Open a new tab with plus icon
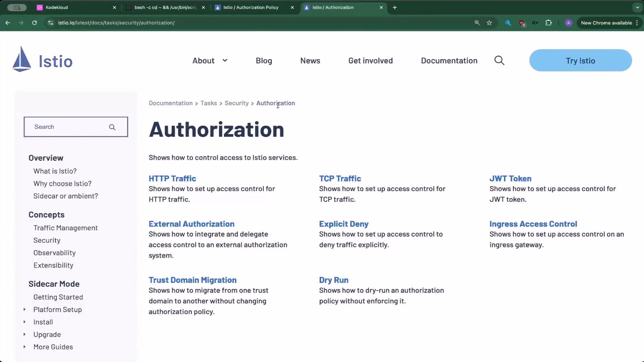This screenshot has width=644, height=362. coord(395,7)
